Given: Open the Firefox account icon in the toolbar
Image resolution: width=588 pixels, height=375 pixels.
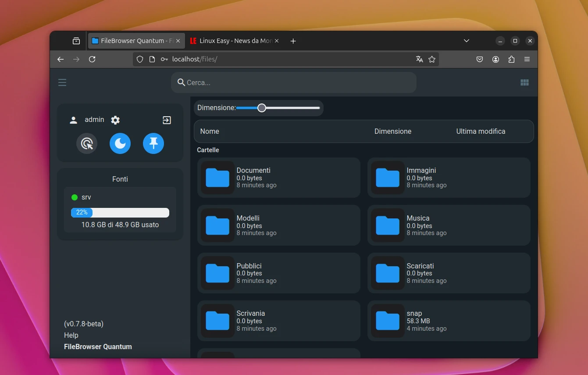Looking at the screenshot, I should tap(495, 59).
